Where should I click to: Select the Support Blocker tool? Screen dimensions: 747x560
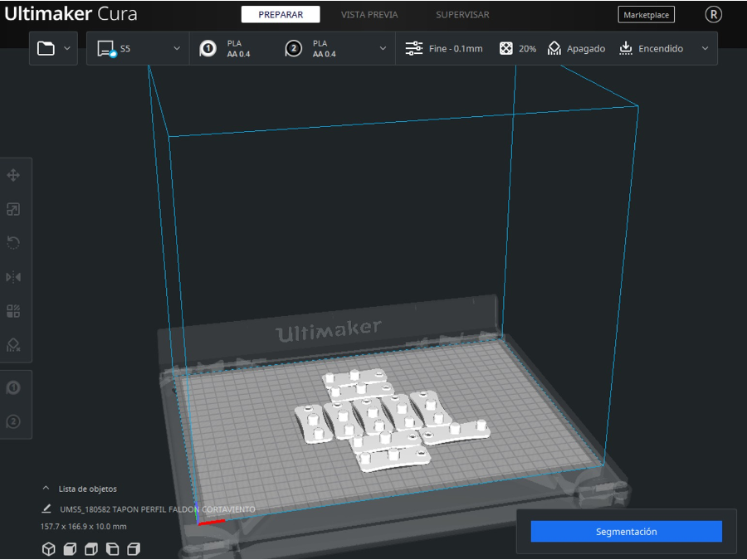point(13,345)
